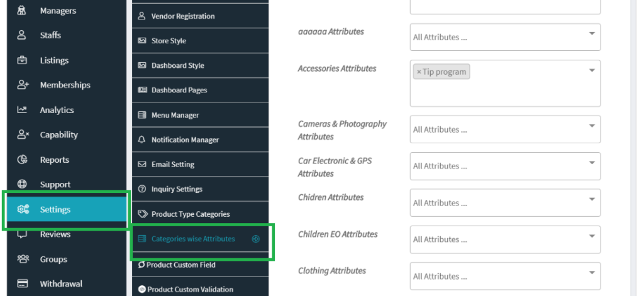
Task: Click the Support lifebuoy icon
Action: 22,184
